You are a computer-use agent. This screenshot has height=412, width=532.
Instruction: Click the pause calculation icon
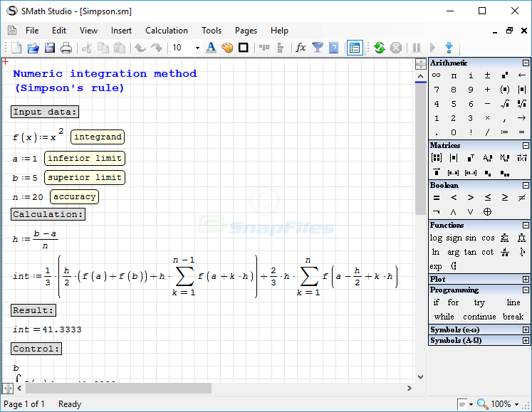[417, 48]
